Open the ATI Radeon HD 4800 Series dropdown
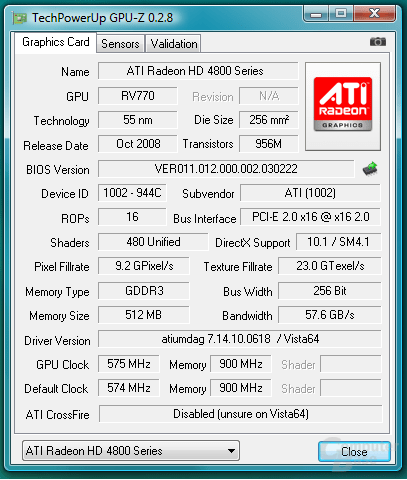Image resolution: width=407 pixels, height=480 pixels. click(x=131, y=451)
